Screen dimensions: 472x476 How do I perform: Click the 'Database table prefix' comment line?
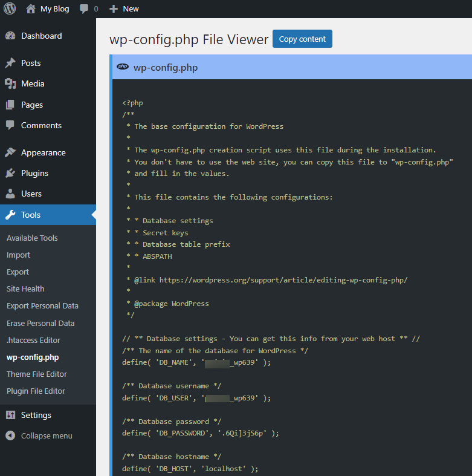tap(178, 244)
